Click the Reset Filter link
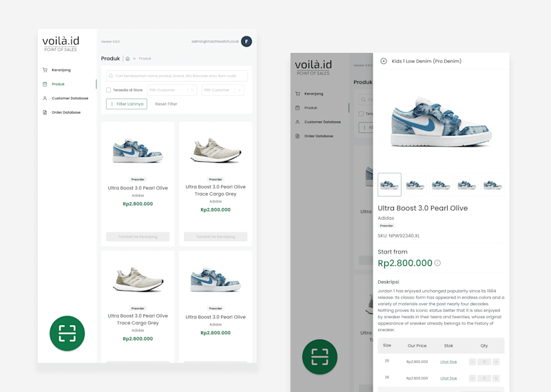551x392 pixels. 166,104
